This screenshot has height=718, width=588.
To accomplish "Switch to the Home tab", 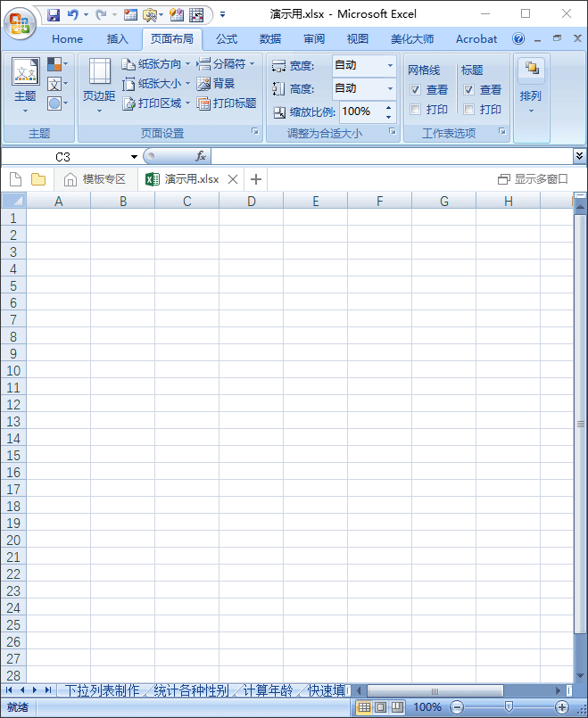I will coord(67,39).
